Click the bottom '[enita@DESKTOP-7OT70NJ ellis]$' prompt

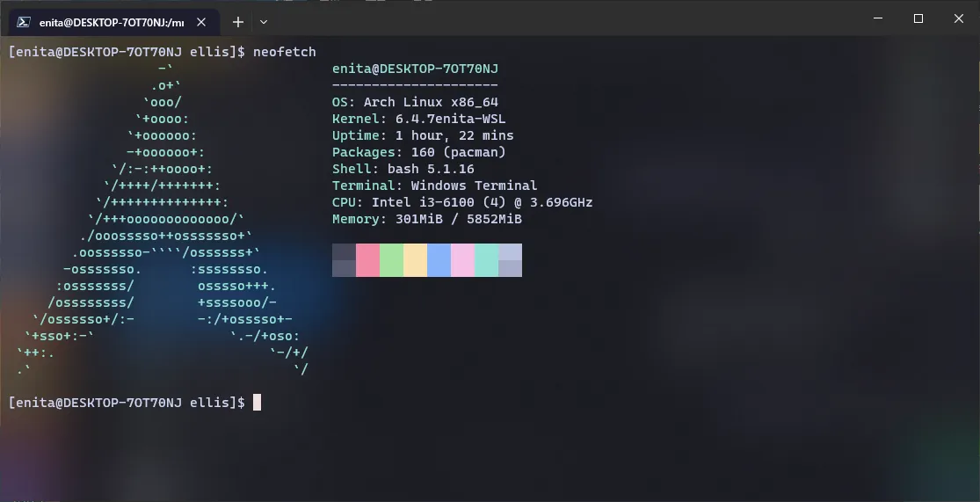(x=127, y=403)
